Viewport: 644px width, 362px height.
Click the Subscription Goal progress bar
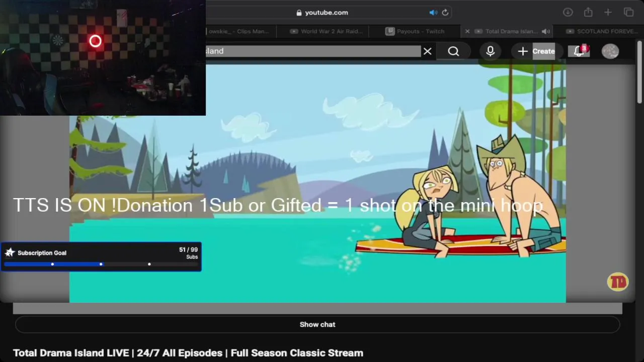pos(101,264)
